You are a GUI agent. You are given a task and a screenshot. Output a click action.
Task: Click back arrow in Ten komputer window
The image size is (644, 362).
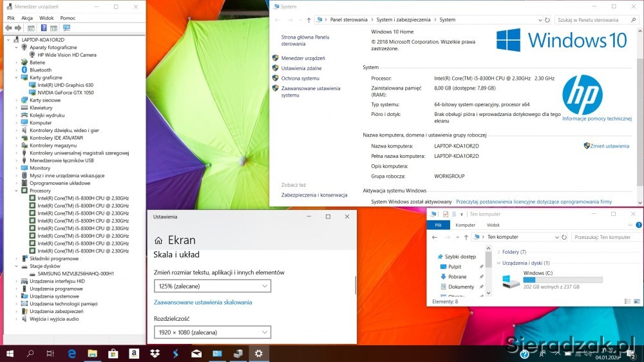(435, 237)
